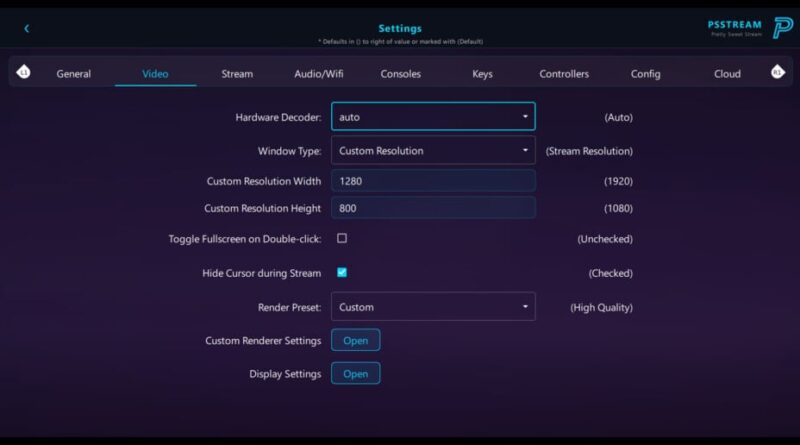Click the Display Settings label
Screen dimensions: 800x445
click(x=285, y=374)
